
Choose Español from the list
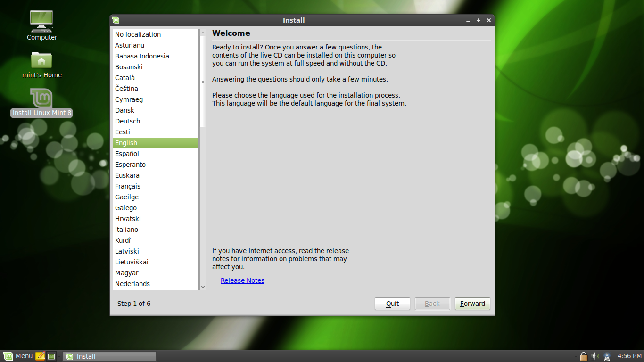click(x=156, y=154)
